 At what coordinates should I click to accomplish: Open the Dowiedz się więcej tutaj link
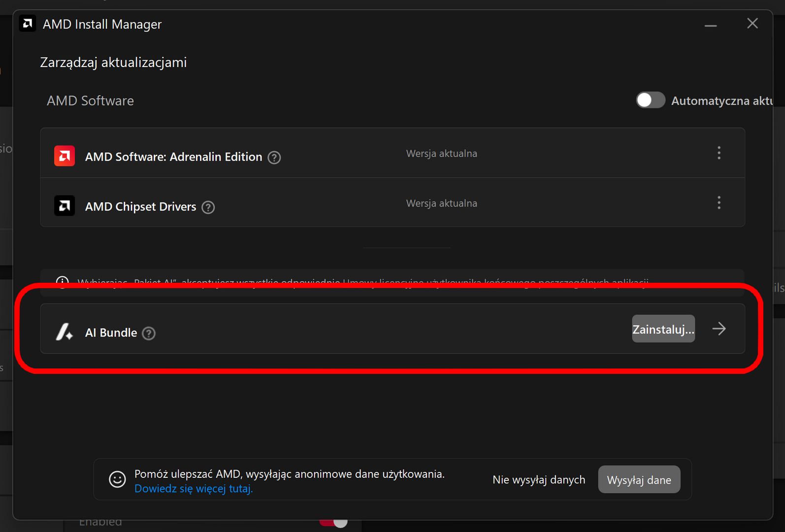[x=194, y=489]
